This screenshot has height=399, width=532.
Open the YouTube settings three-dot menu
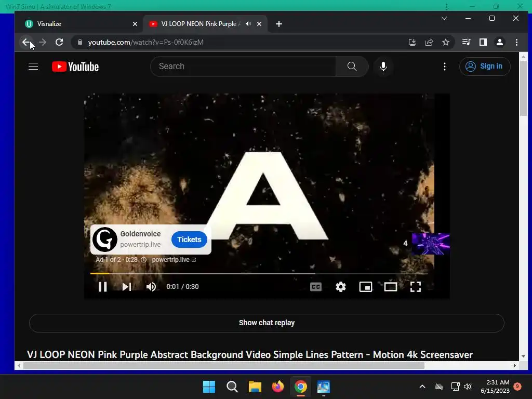(x=445, y=66)
